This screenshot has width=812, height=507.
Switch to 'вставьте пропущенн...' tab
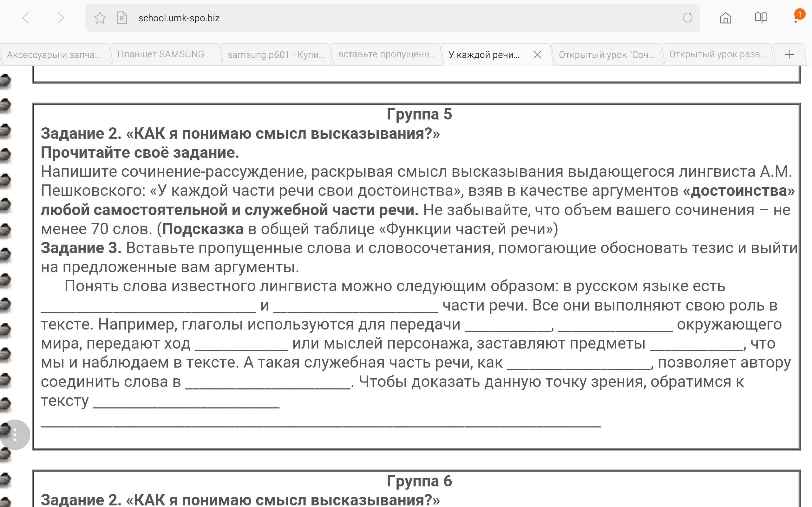pyautogui.click(x=386, y=55)
